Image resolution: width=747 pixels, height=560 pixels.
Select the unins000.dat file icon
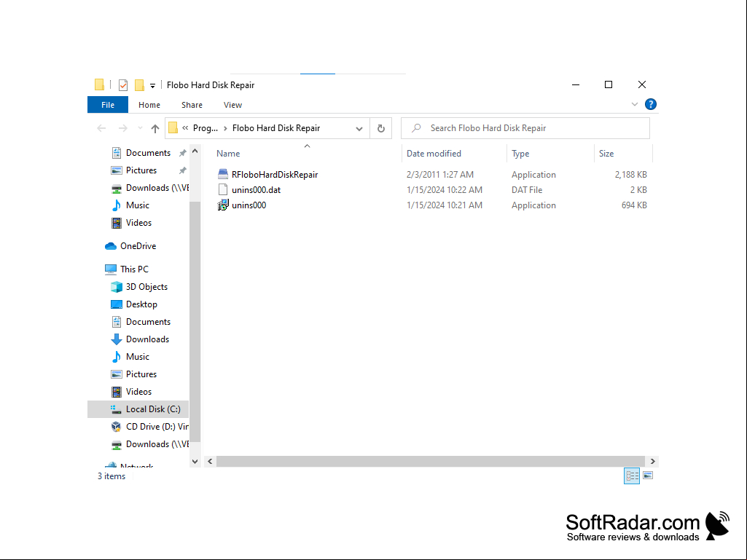pyautogui.click(x=223, y=189)
